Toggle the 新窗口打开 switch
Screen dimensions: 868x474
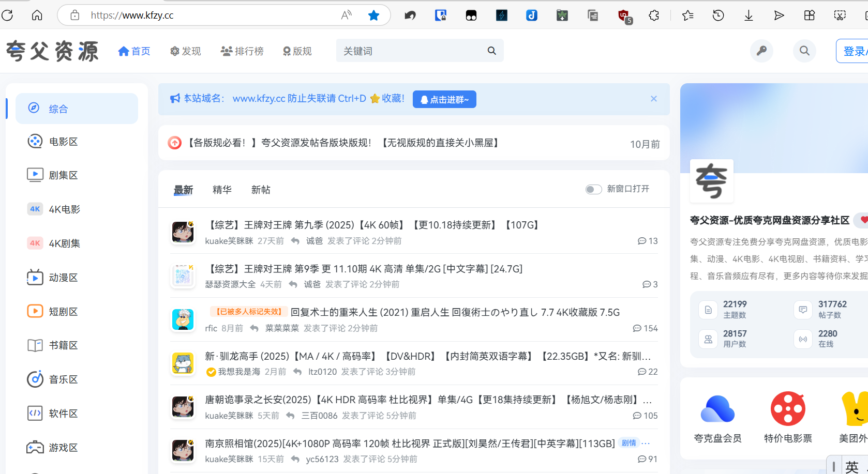click(593, 189)
